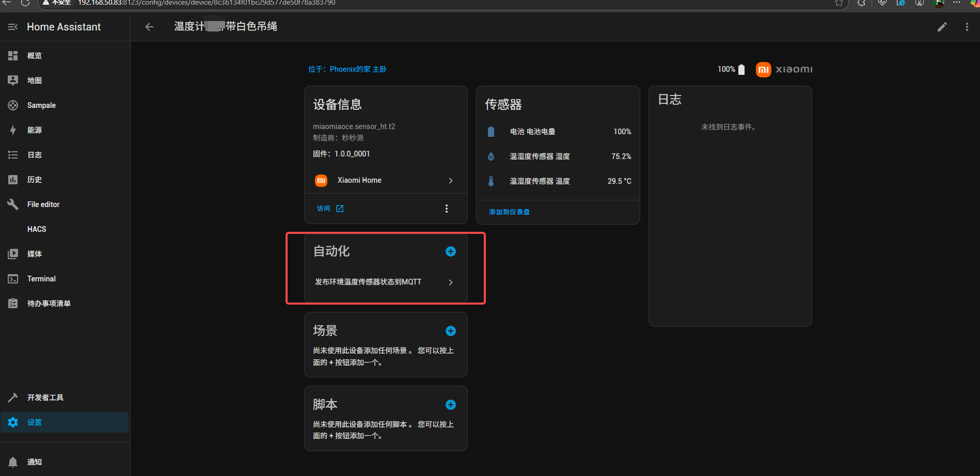Image resolution: width=980 pixels, height=476 pixels.
Task: Open device info card three-dot menu
Action: coord(446,209)
